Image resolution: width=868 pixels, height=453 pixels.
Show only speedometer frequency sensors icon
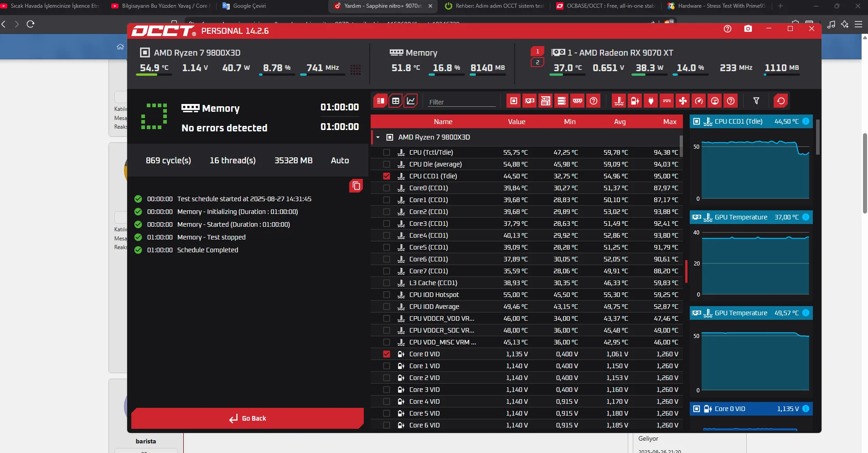pyautogui.click(x=699, y=101)
